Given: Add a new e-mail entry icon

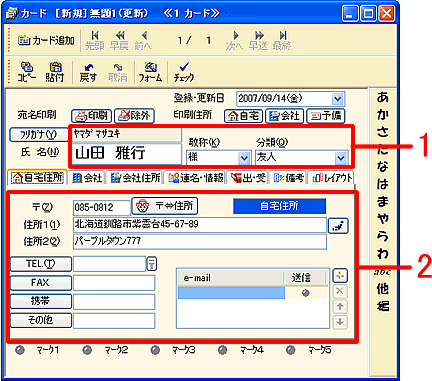Looking at the screenshot, I should tap(340, 276).
